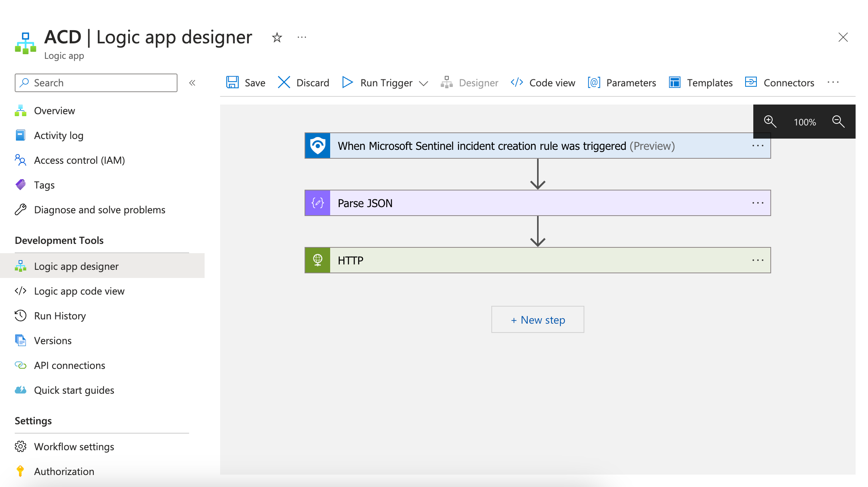Open Parameters from the toolbar
Image resolution: width=868 pixels, height=487 pixels.
coord(622,83)
